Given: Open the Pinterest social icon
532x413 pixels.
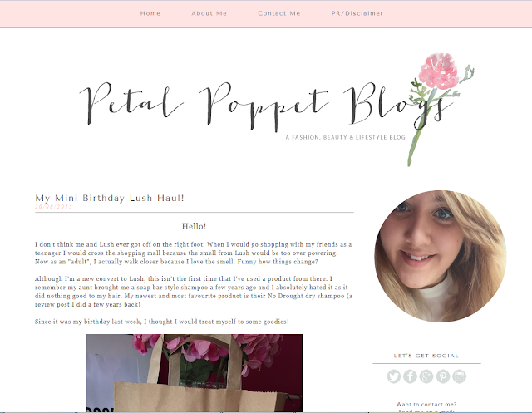Looking at the screenshot, I should (443, 376).
